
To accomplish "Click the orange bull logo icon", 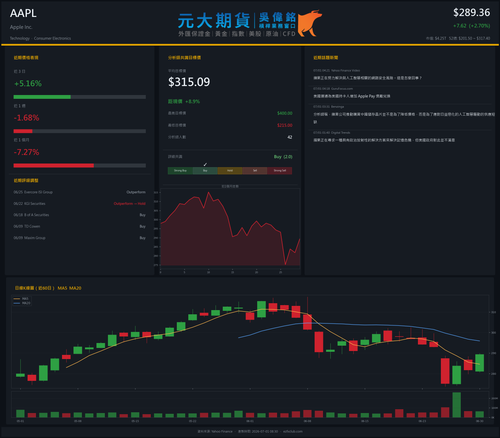I will (310, 23).
